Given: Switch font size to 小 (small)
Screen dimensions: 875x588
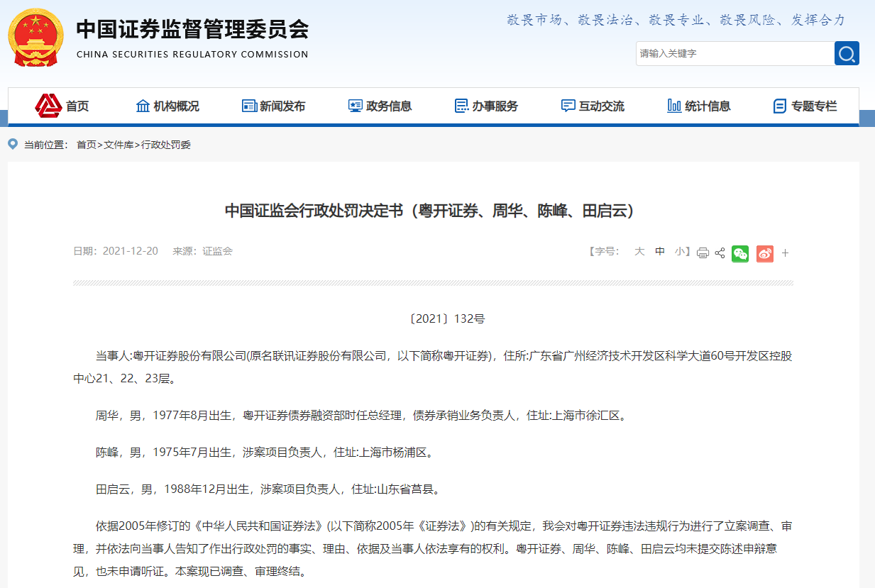Looking at the screenshot, I should [x=679, y=251].
